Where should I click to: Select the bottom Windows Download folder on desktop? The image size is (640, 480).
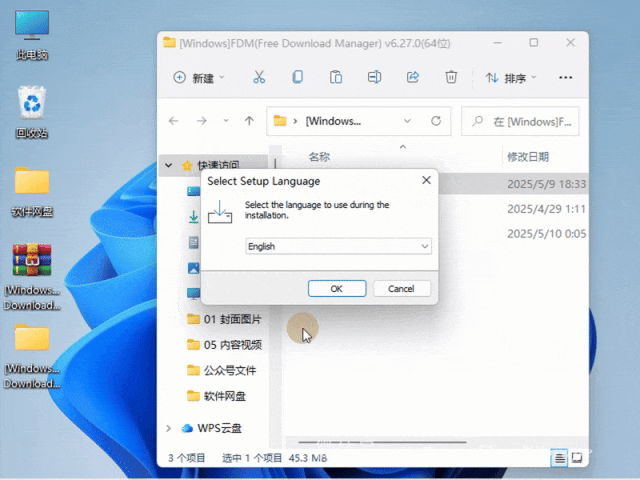coord(32,356)
